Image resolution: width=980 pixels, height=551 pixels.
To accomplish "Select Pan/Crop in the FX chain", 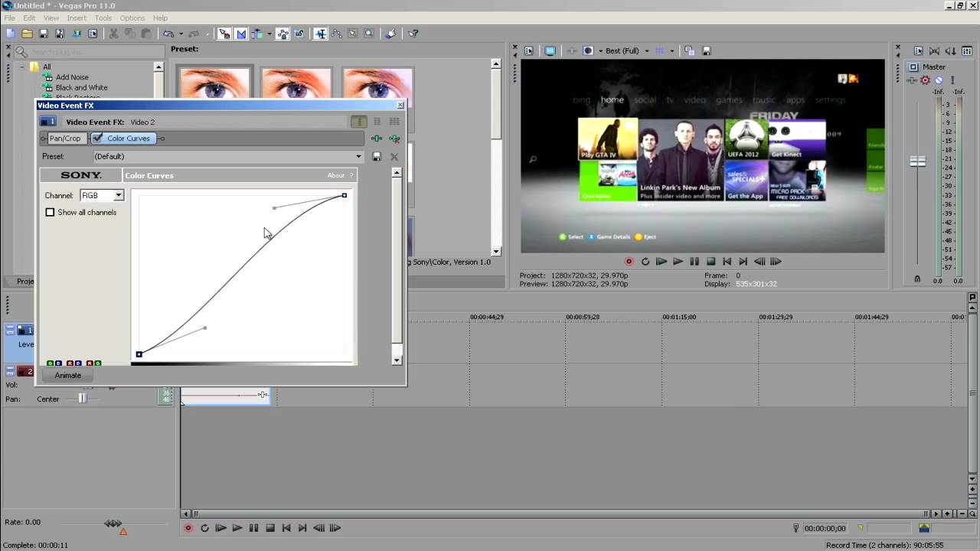I will pyautogui.click(x=65, y=139).
